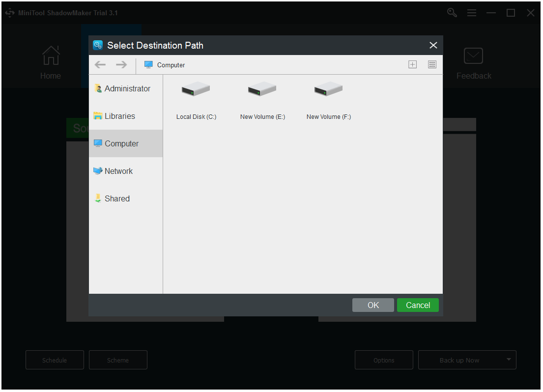
Task: Switch to list view icon
Action: 432,64
